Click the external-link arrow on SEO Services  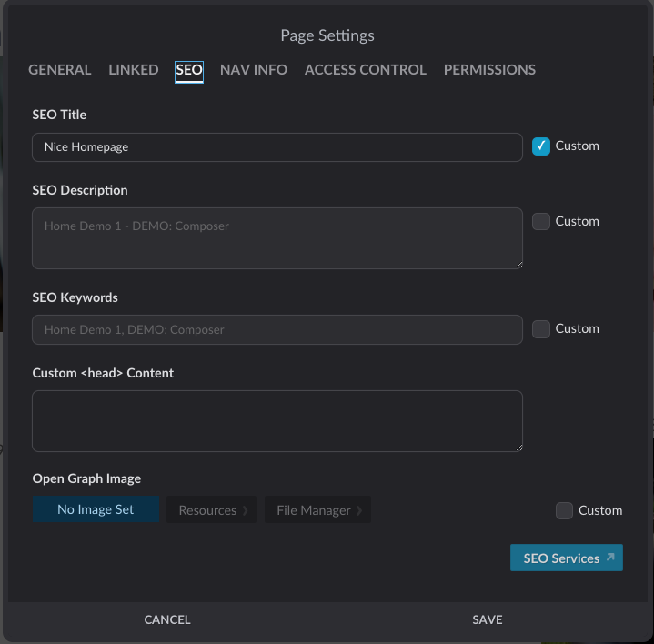[x=610, y=557]
